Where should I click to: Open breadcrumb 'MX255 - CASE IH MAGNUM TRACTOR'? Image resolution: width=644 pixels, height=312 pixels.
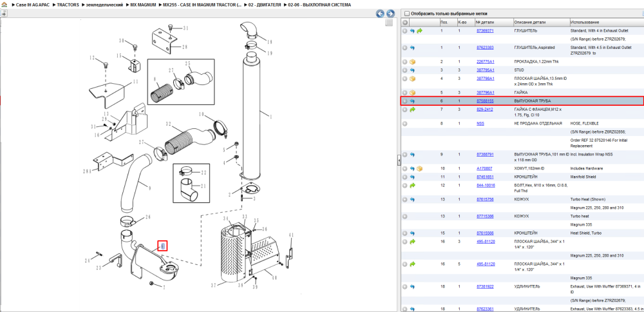[202, 5]
